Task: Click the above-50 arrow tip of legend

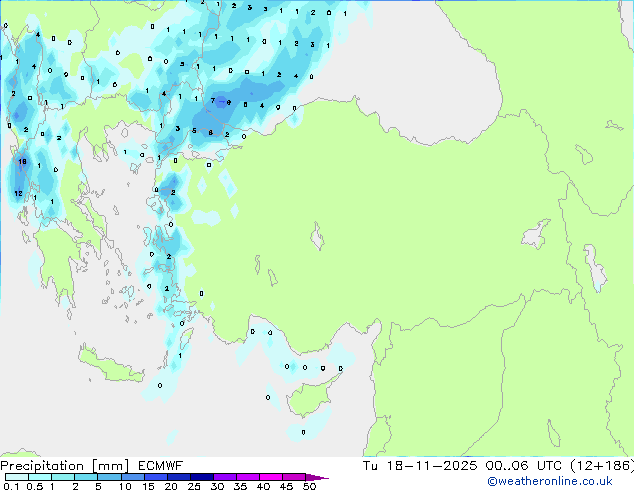Action: pos(317,477)
